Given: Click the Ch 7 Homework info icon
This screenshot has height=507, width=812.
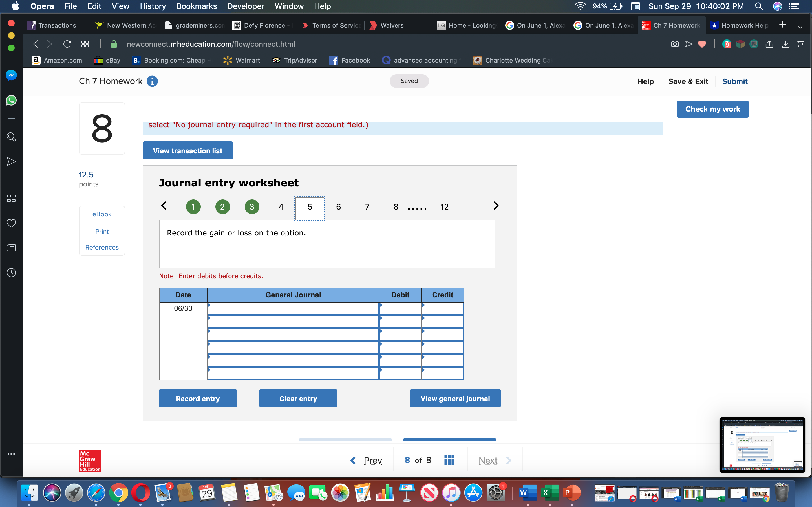Looking at the screenshot, I should click(152, 81).
